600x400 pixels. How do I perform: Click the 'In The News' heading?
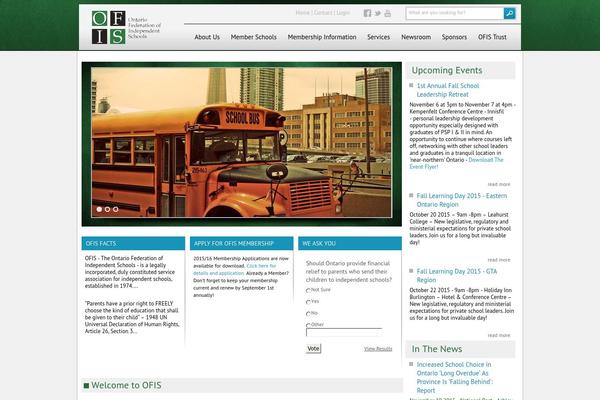tap(437, 349)
